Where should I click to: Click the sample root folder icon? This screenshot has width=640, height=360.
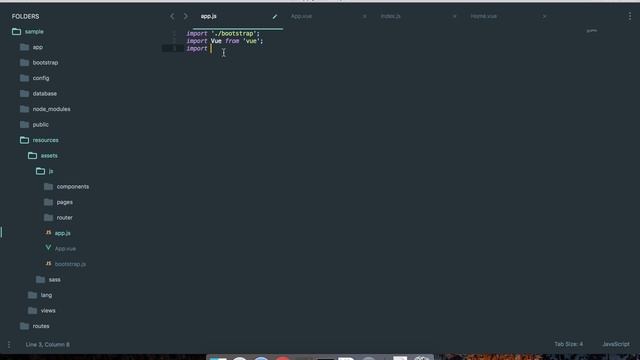(16, 31)
